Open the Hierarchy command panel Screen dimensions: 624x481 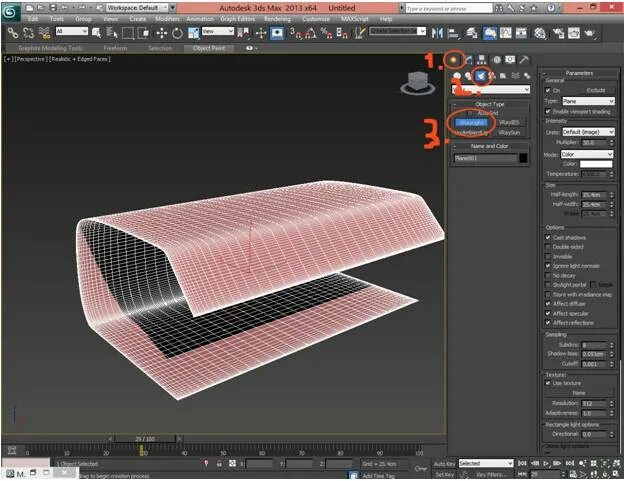[x=482, y=60]
